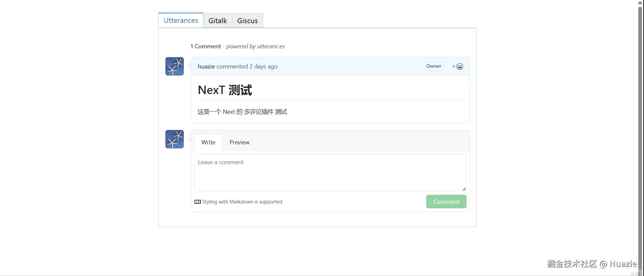Open huazie's profile from the comment header
644x276 pixels.
pyautogui.click(x=206, y=66)
